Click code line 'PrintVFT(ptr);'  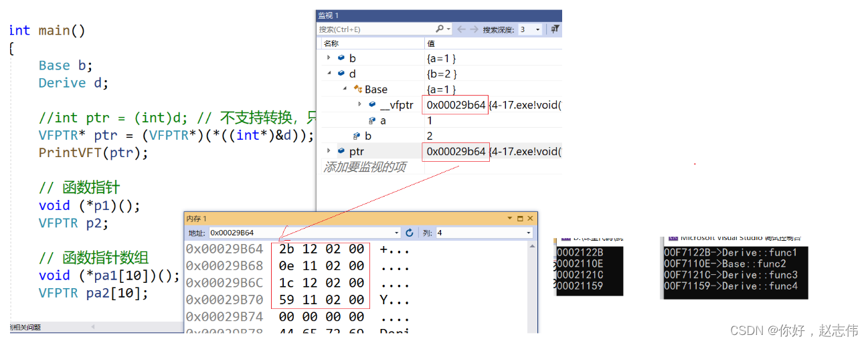tap(93, 152)
